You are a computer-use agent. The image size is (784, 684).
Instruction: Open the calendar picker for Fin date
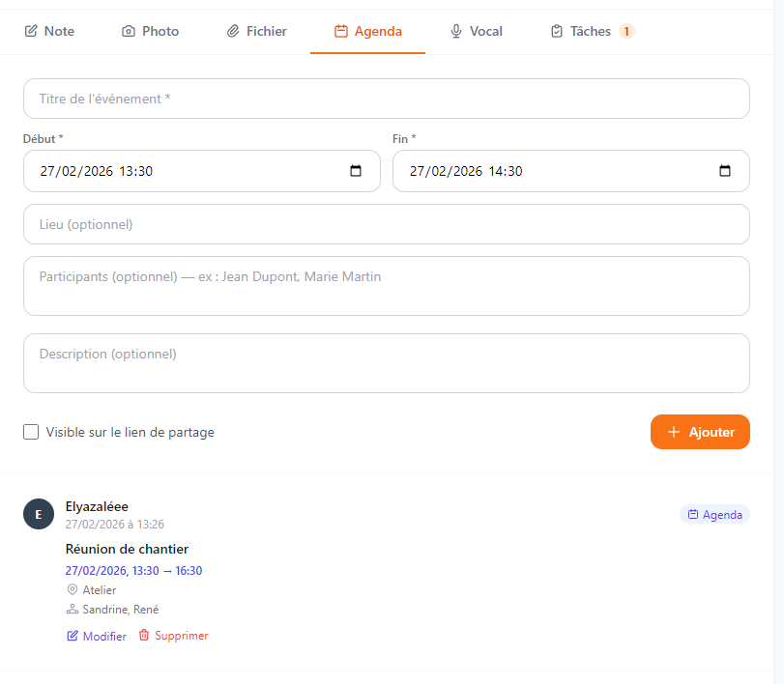click(x=725, y=171)
